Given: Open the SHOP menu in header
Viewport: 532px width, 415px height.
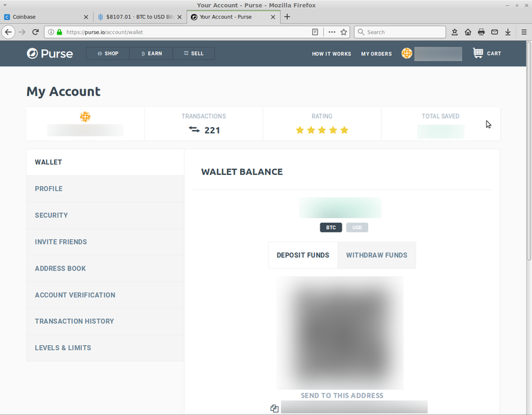Looking at the screenshot, I should click(108, 54).
